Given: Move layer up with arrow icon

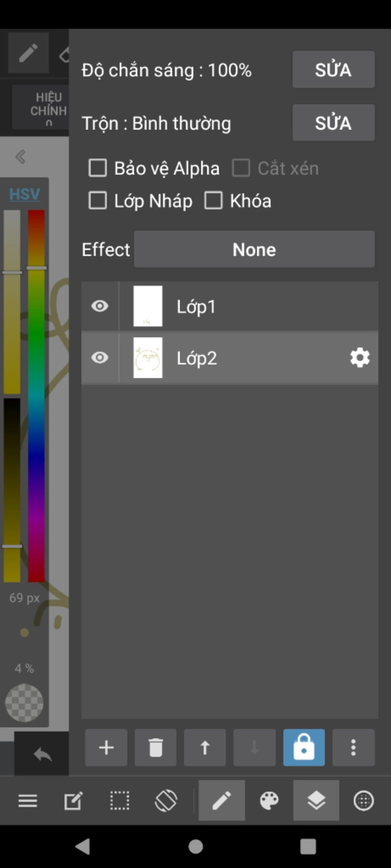Looking at the screenshot, I should [x=205, y=747].
